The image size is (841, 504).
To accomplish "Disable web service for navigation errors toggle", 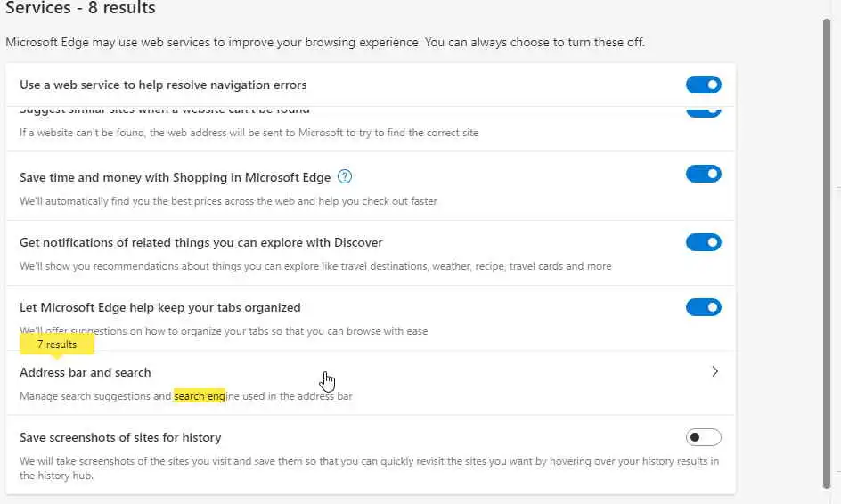I will coord(703,85).
